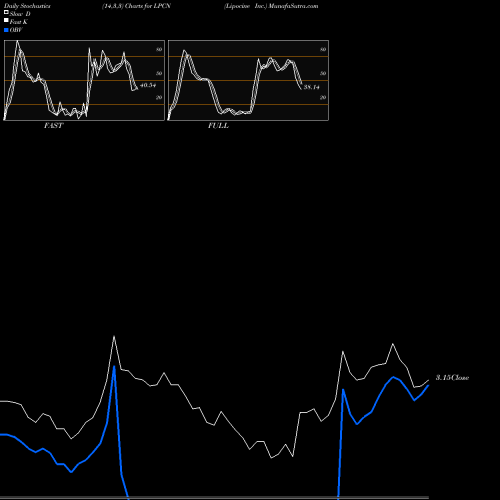Click the '3.15Close' price label
Image resolution: width=500 pixels, height=500 pixels.
[452, 378]
